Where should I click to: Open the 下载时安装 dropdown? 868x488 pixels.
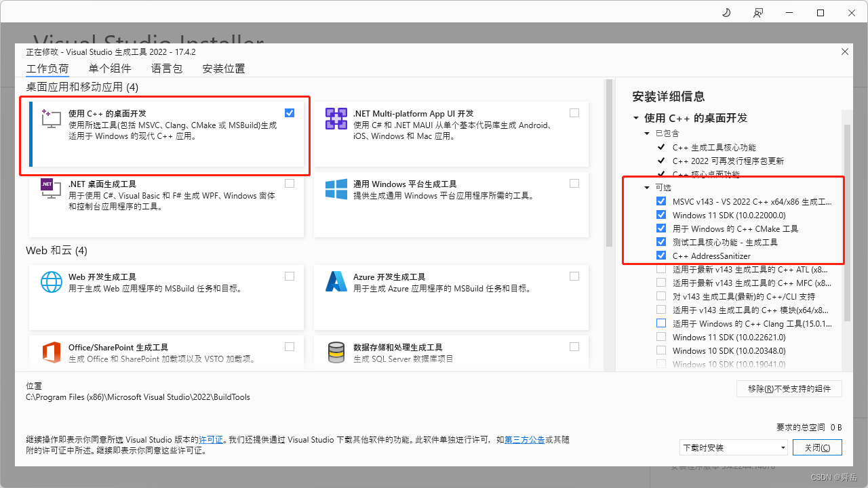[x=734, y=447]
